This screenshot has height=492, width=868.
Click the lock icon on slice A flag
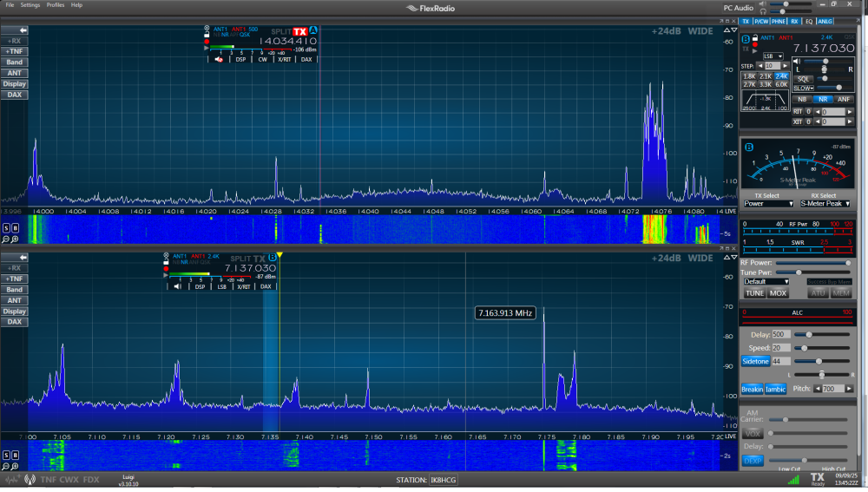[207, 35]
